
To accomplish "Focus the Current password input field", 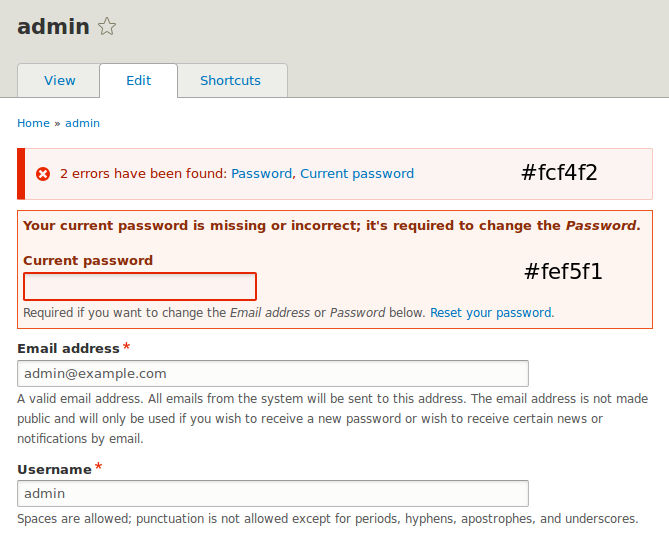I will tap(140, 287).
